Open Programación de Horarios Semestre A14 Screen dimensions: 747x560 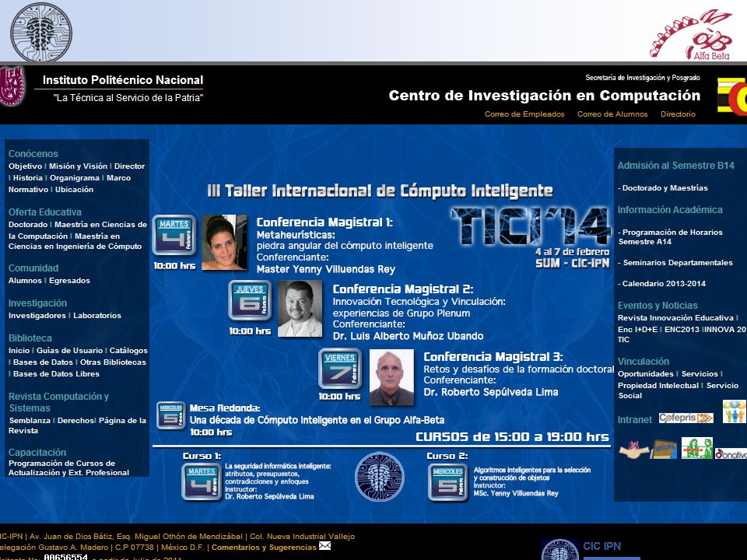point(670,236)
